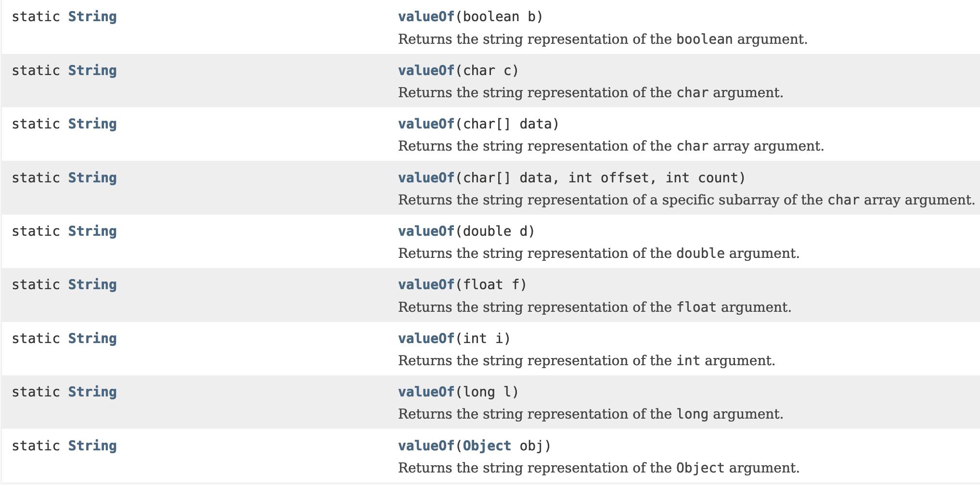
Task: Open the valueOf(int i) method link
Action: click(x=426, y=339)
